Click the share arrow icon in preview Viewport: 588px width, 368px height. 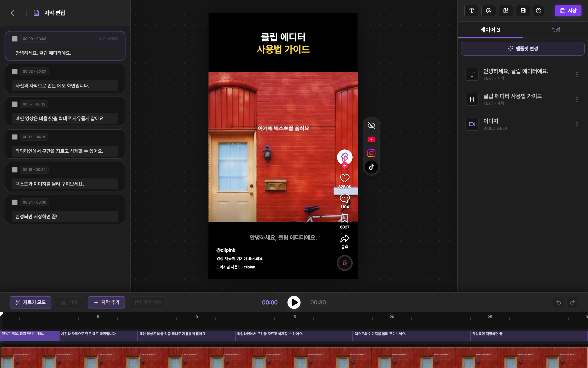[x=345, y=239]
